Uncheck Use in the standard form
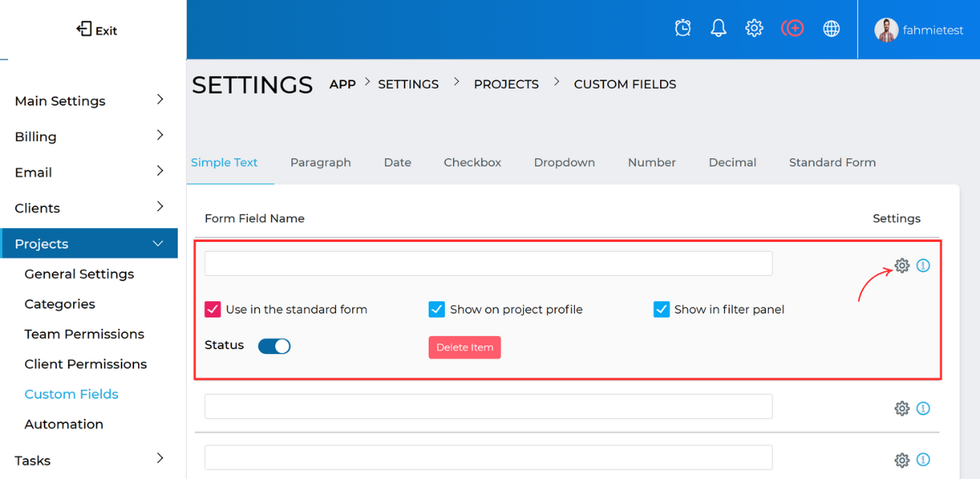The image size is (980, 479). (x=213, y=309)
